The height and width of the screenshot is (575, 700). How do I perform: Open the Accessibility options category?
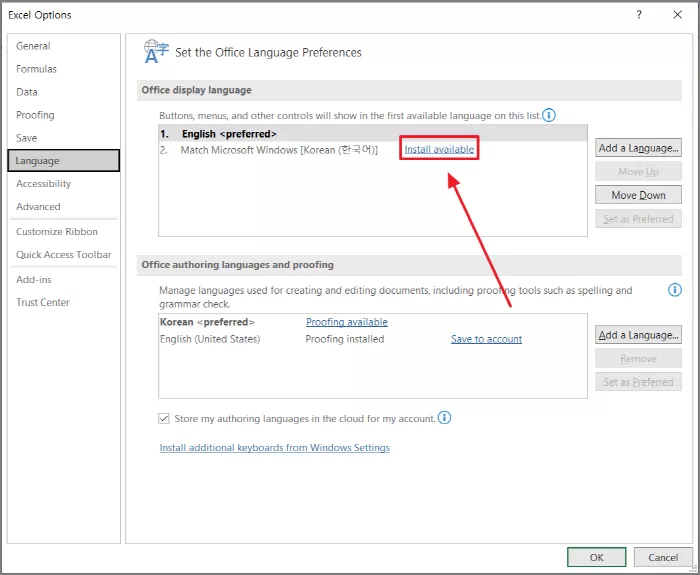click(63, 183)
